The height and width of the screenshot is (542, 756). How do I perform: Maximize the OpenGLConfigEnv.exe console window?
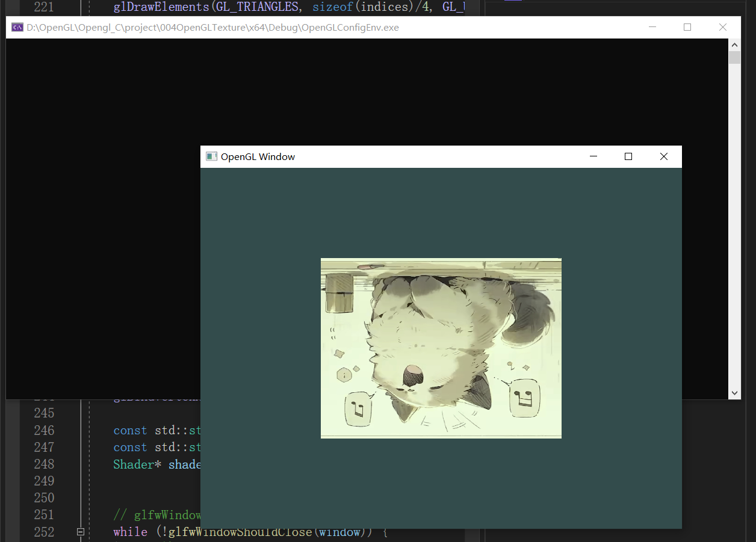click(x=687, y=27)
